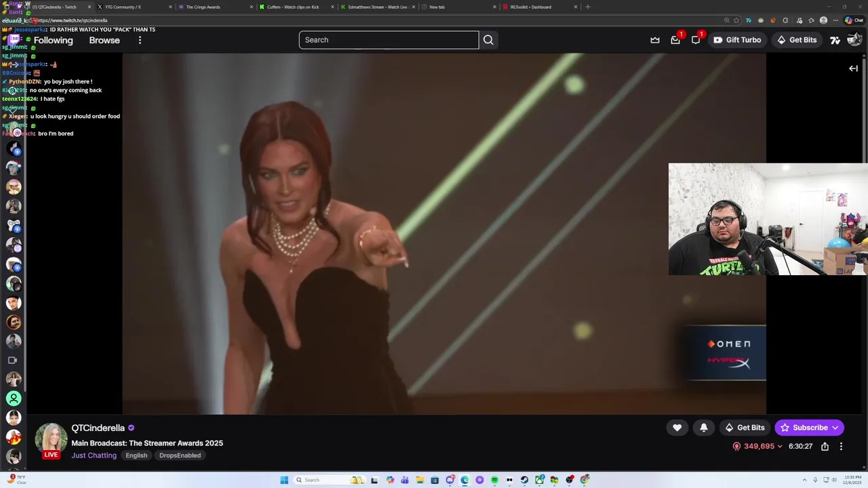Click the OMEN HyperX sponsor banner
The height and width of the screenshot is (488, 868).
tap(726, 352)
